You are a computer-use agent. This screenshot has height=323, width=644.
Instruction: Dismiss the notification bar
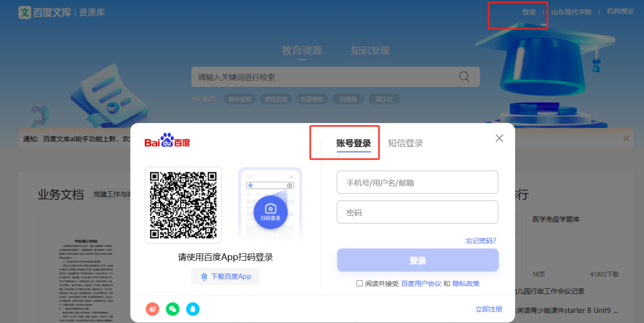626,139
